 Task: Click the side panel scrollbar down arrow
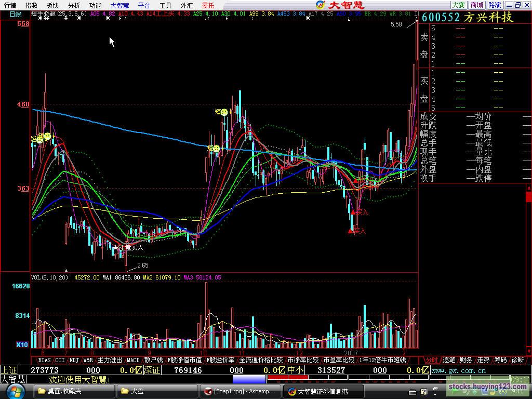(528, 351)
